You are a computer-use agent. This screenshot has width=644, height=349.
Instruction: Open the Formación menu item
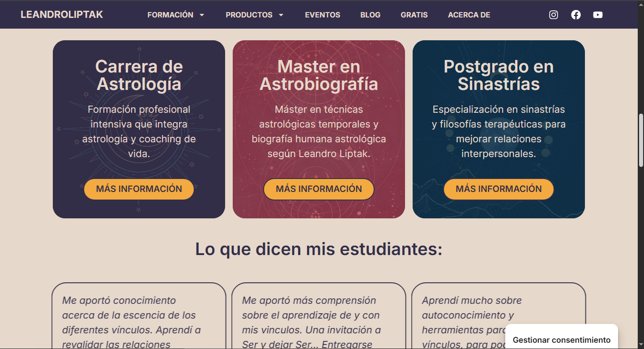click(171, 15)
